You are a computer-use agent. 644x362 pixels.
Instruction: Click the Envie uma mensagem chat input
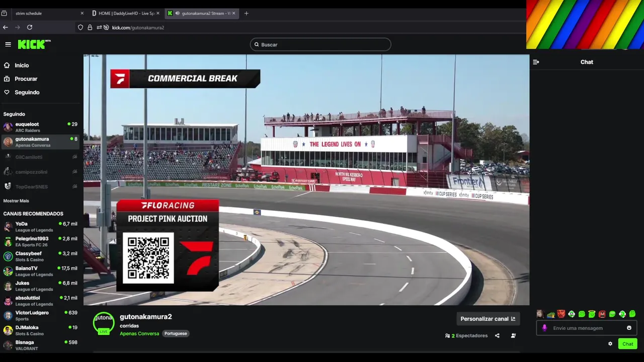[x=587, y=328]
